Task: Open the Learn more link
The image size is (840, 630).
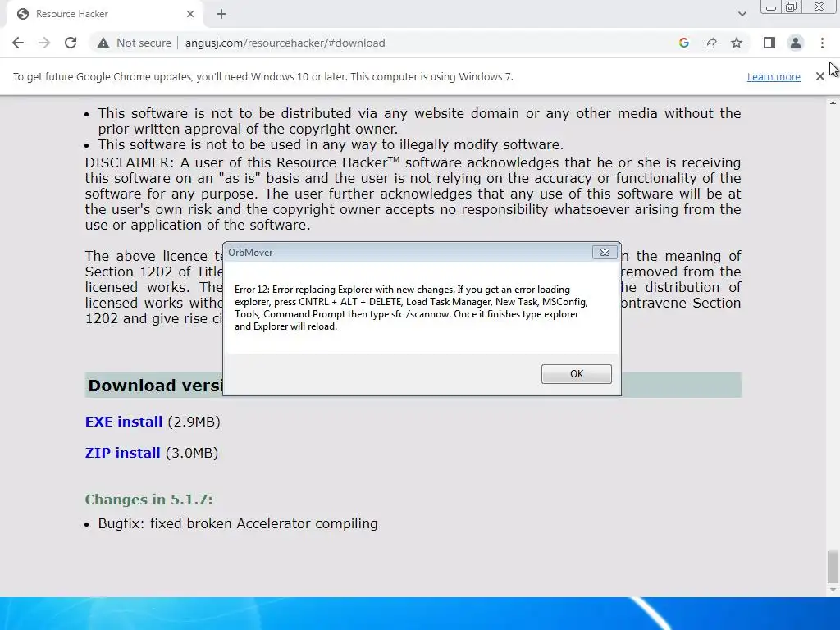Action: [x=774, y=76]
